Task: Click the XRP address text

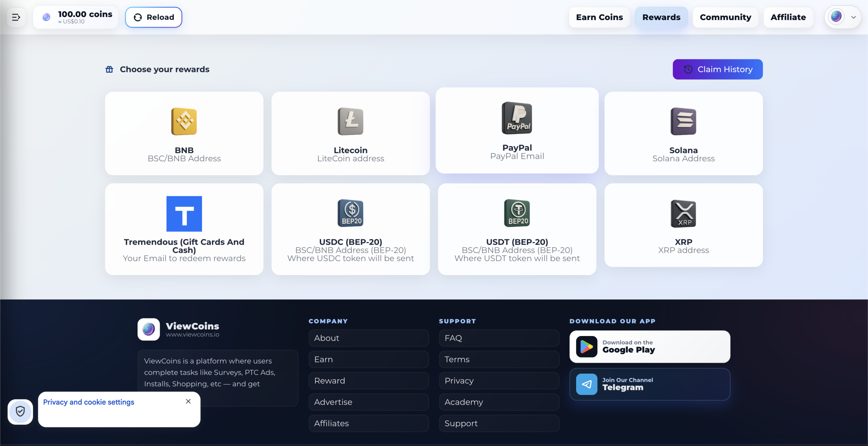Action: (684, 250)
